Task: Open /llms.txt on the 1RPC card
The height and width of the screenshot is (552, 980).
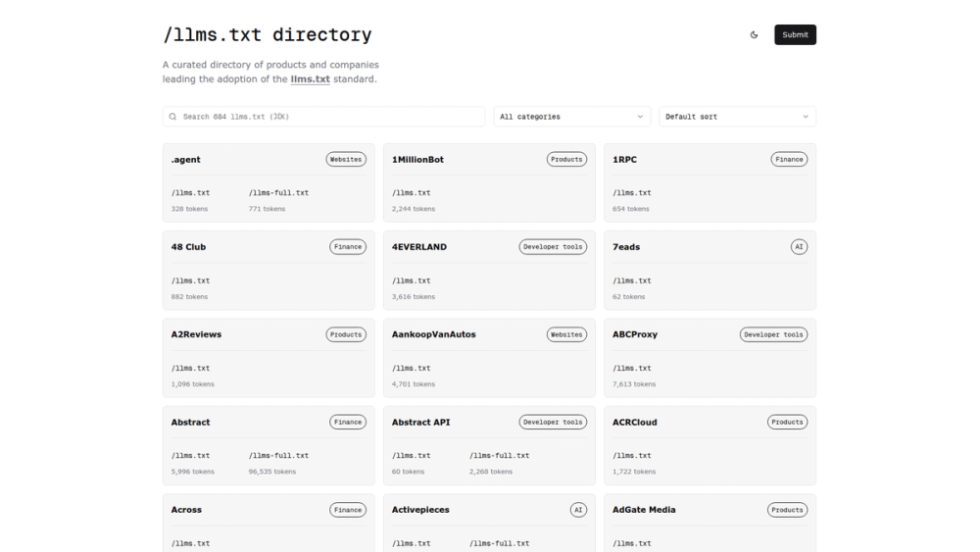Action: (632, 193)
